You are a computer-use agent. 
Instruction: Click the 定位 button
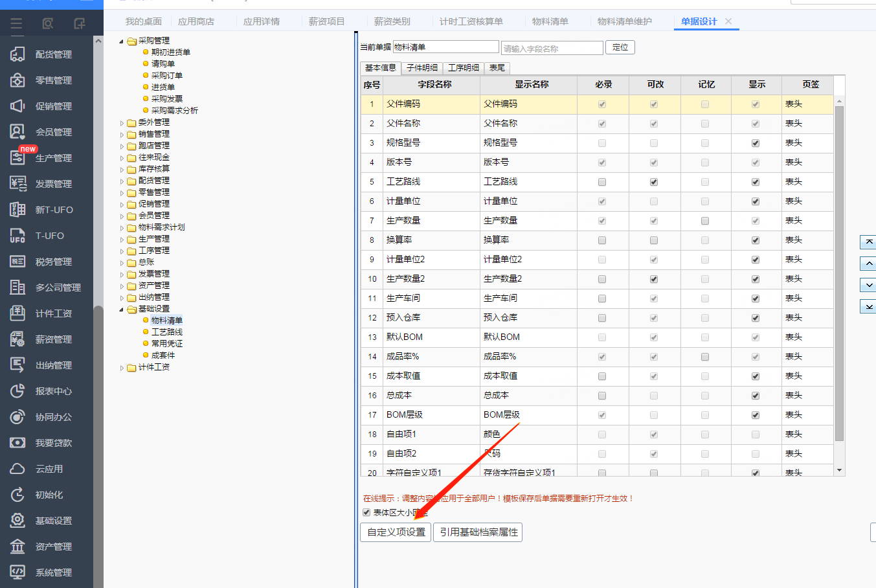coord(620,47)
